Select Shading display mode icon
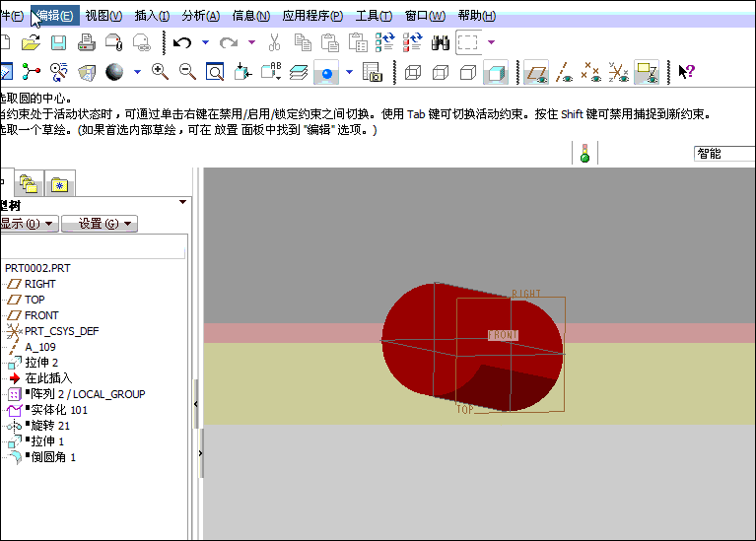This screenshot has width=756, height=541. 496,73
